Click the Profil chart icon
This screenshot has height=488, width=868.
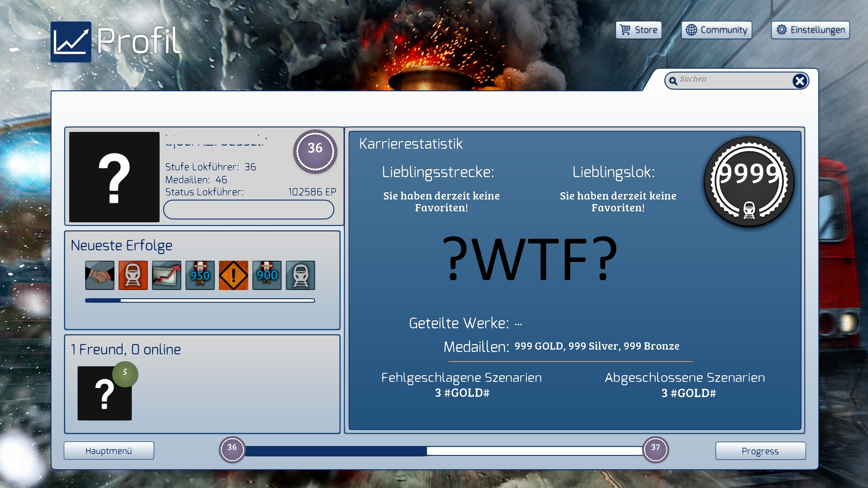(x=71, y=42)
